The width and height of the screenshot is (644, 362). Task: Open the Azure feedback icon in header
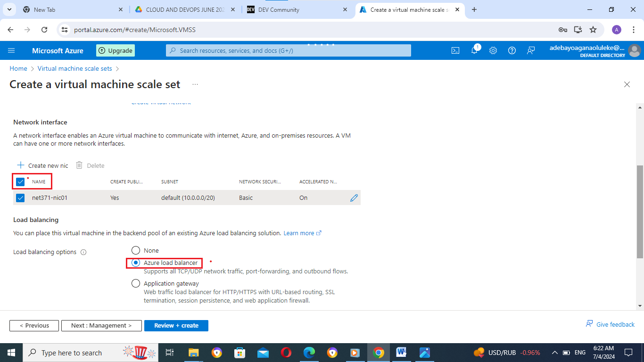pos(531,50)
